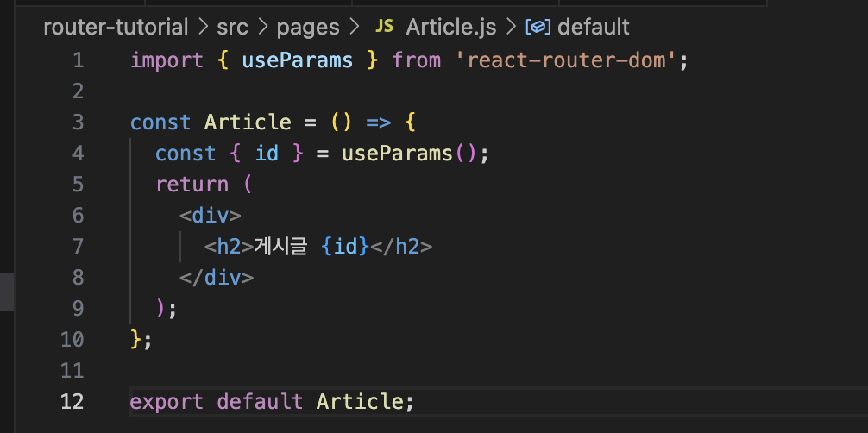
Task: Select line number 7 in the gutter
Action: tap(78, 246)
